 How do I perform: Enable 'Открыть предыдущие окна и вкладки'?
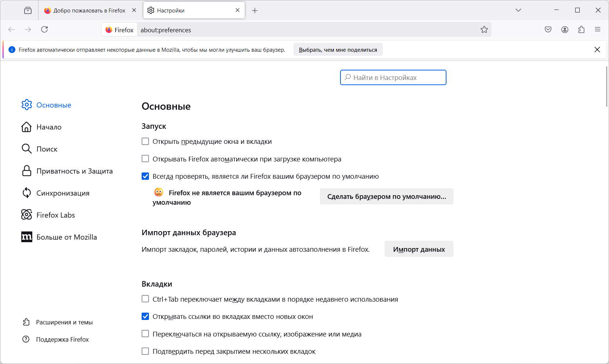coord(145,141)
